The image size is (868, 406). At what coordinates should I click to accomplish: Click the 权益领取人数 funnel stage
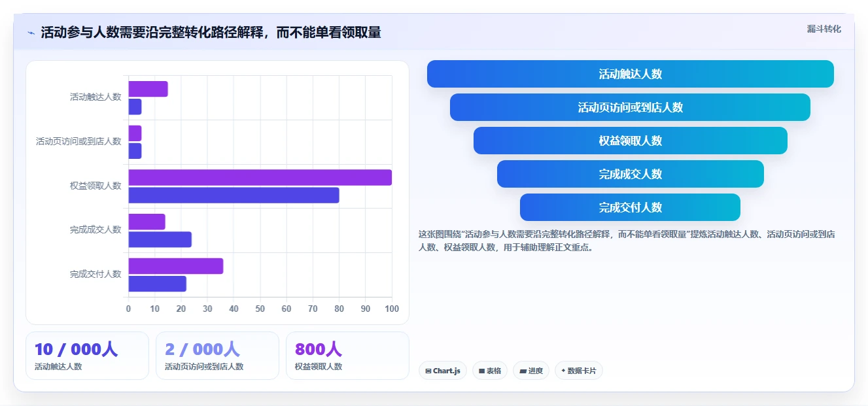(631, 141)
